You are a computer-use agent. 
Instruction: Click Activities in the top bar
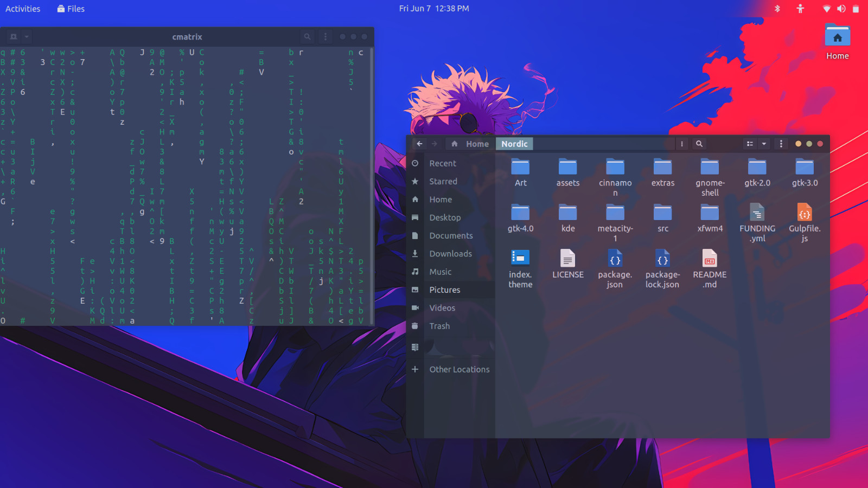pos(23,9)
